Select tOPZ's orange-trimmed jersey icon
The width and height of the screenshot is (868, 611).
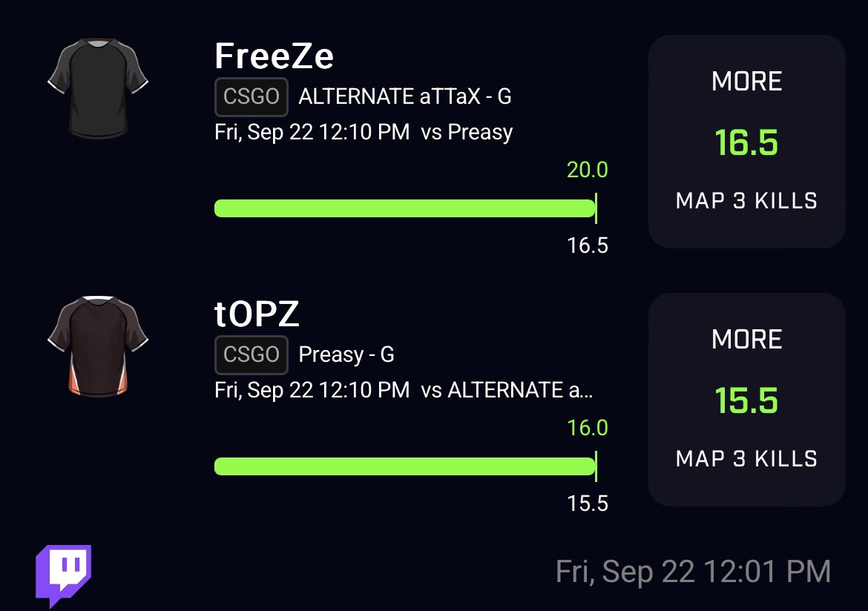point(98,346)
